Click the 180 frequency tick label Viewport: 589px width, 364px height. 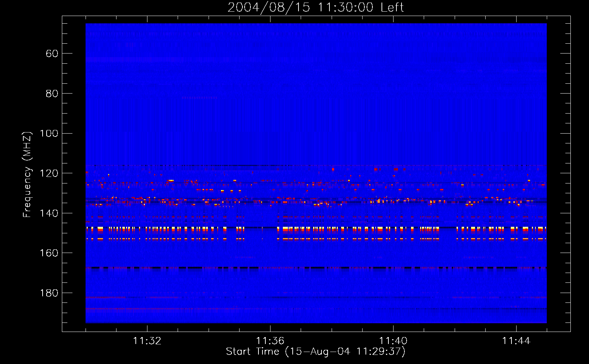[x=49, y=293]
